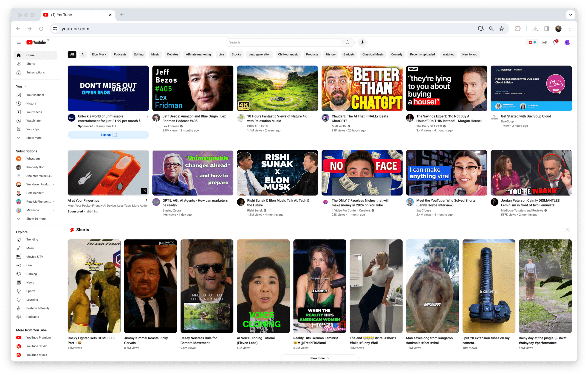
Task: Open YouTube Premium link
Action: (x=35, y=338)
